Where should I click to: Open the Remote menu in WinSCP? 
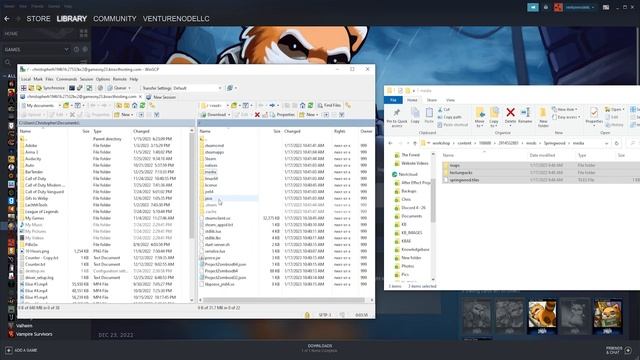coord(120,79)
